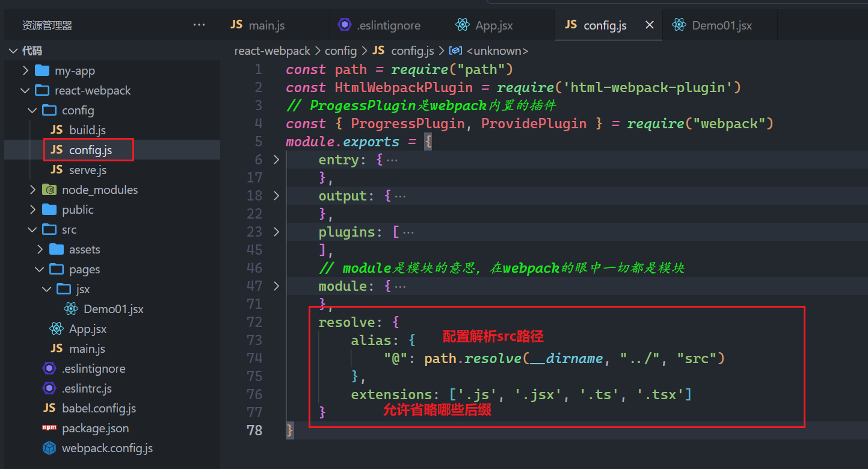
Task: Click the <unknown> breadcrumb segment
Action: (x=497, y=51)
